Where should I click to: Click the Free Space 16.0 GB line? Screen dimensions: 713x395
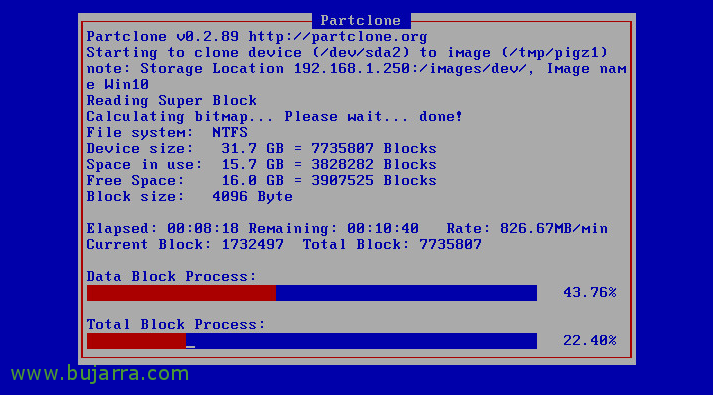[261, 180]
